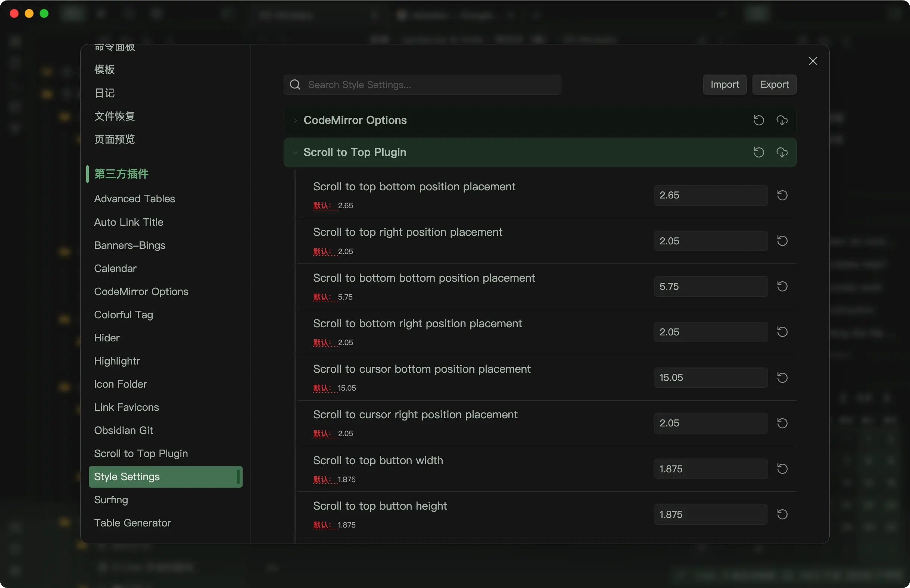
Task: Collapse the Scroll to Top Plugin section
Action: point(295,152)
